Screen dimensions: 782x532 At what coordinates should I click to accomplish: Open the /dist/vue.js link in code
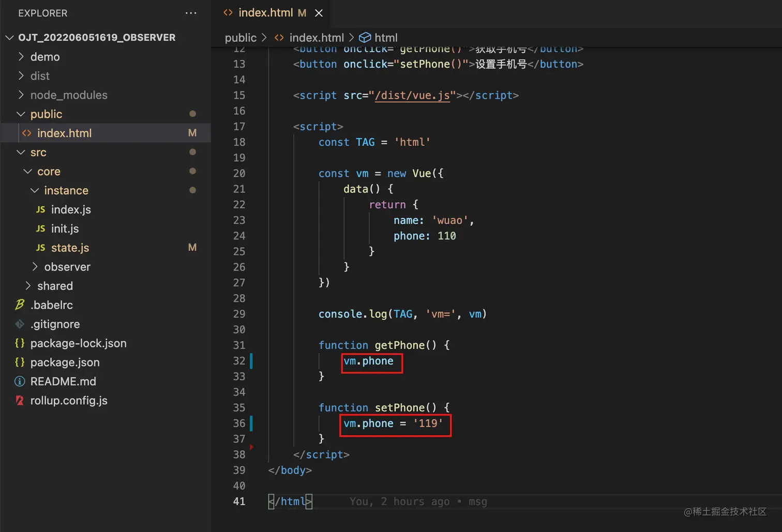tap(412, 95)
